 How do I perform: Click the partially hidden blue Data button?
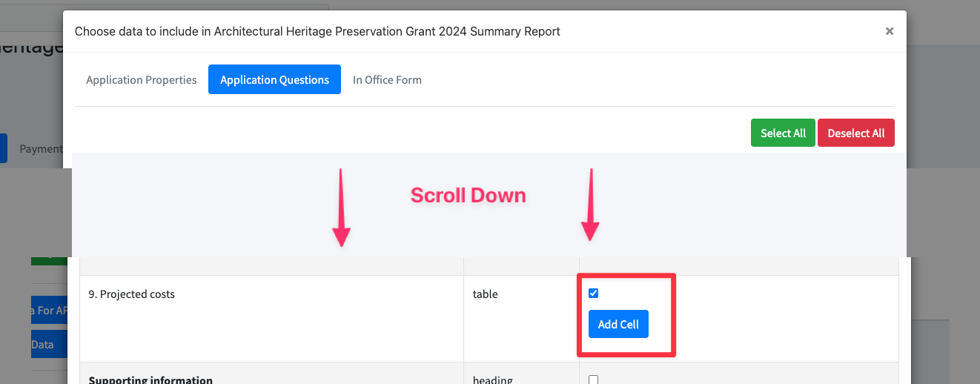pyautogui.click(x=43, y=345)
